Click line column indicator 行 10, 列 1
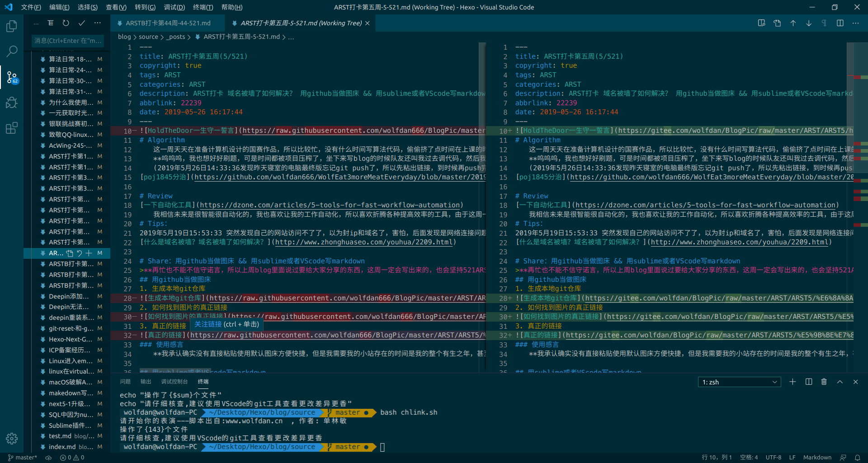Viewport: 868px width, 463px height. (x=717, y=458)
